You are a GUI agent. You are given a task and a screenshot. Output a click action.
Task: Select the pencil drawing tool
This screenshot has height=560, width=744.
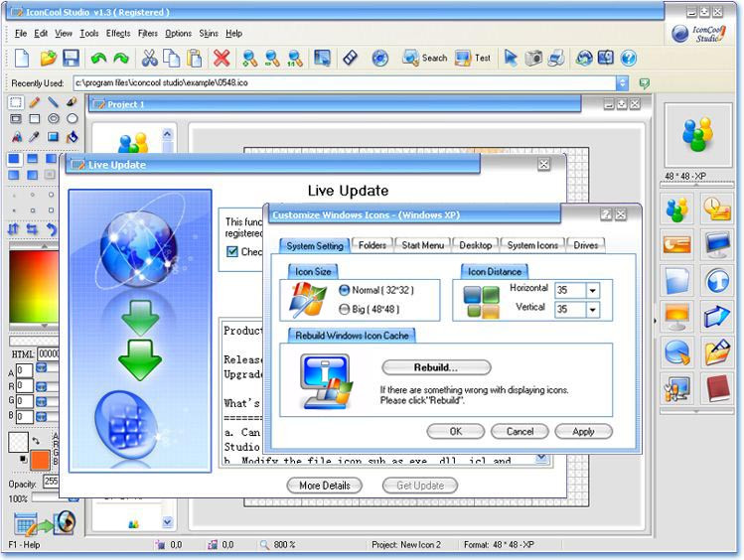tap(34, 102)
